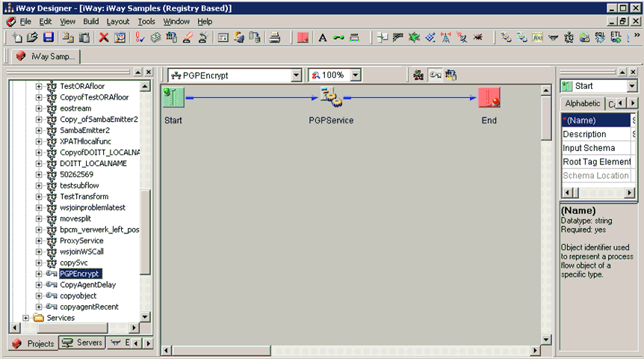Expand the Services folder node
This screenshot has height=359, width=644.
point(25,318)
